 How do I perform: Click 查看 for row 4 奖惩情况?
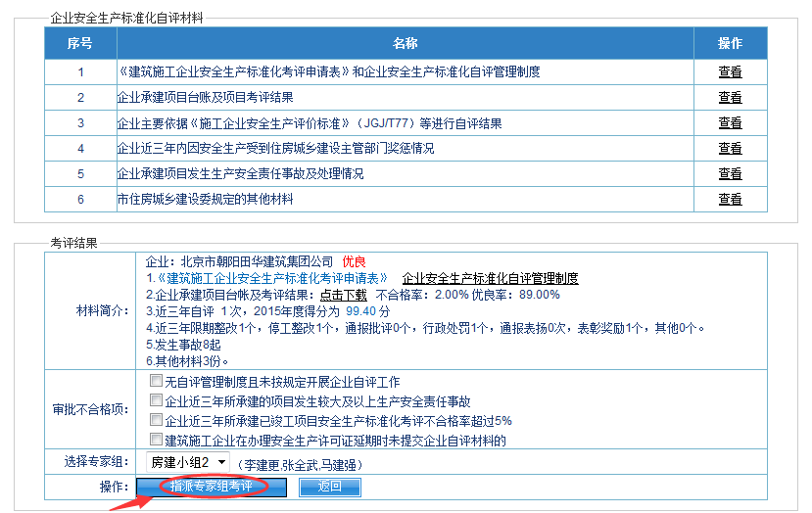(x=730, y=148)
